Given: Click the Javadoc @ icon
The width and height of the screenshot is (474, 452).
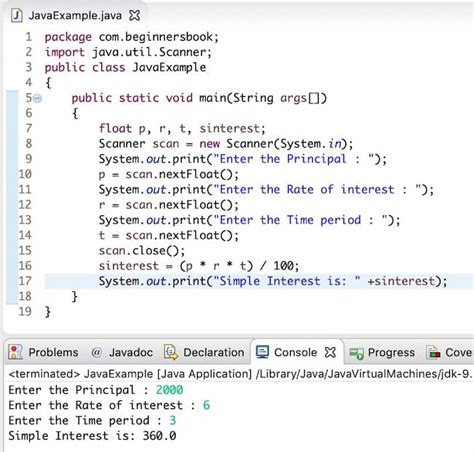Looking at the screenshot, I should pos(96,352).
